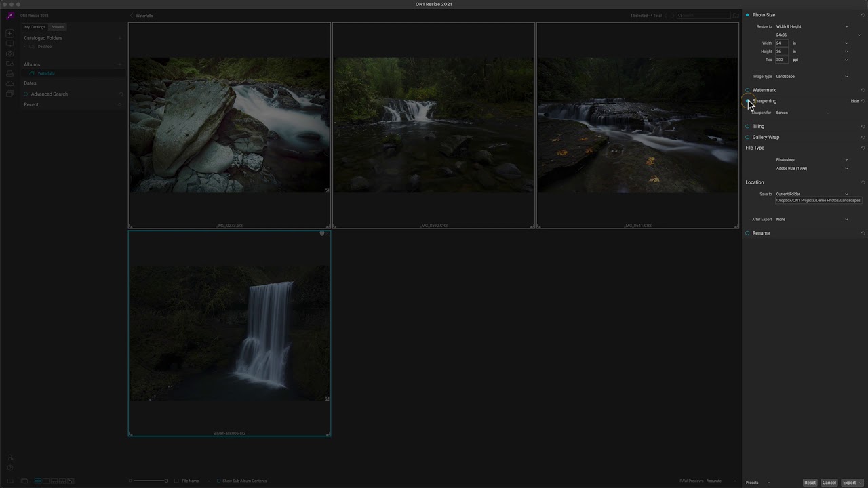The image size is (868, 488).
Task: Click the stacked albums icon in sidebar
Action: pos(9,94)
